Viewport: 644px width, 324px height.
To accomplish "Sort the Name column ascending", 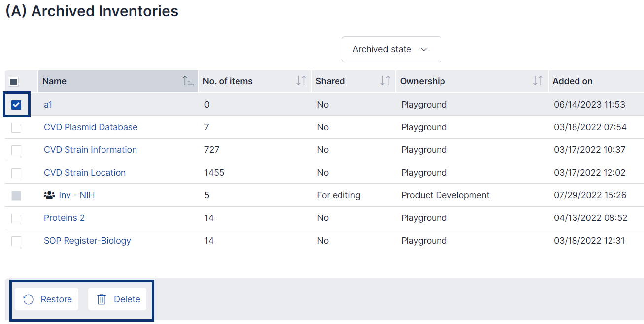I will pyautogui.click(x=188, y=81).
